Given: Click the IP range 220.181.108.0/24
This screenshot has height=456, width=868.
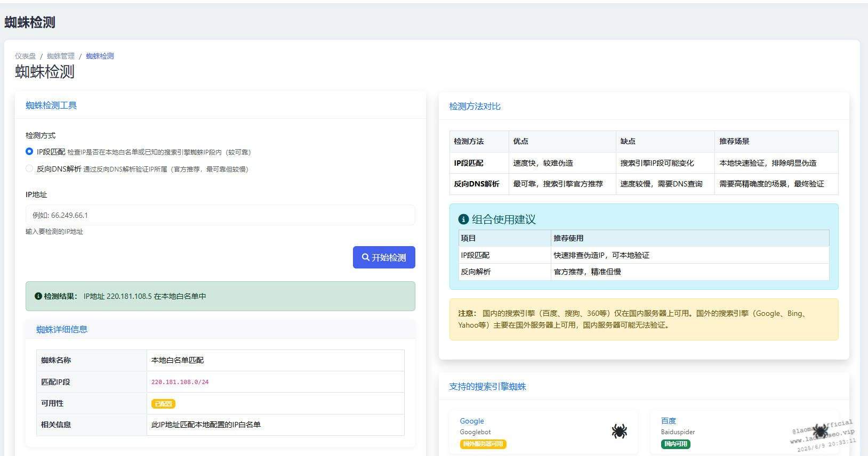Looking at the screenshot, I should click(180, 382).
